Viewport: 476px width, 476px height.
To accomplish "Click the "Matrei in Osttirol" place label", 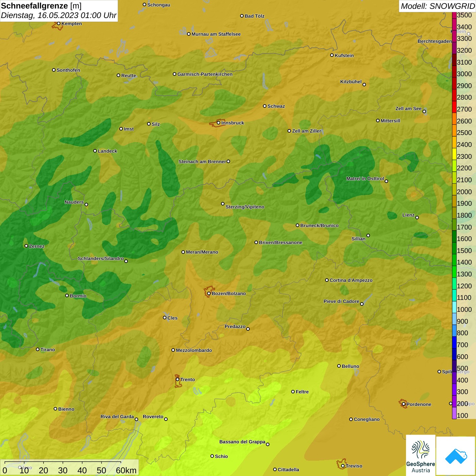I will coord(365,178).
